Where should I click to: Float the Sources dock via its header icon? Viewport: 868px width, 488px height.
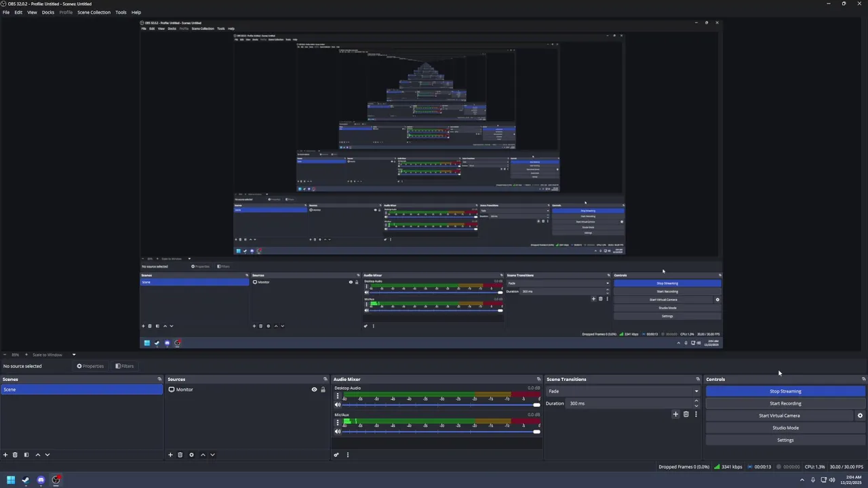click(x=325, y=379)
